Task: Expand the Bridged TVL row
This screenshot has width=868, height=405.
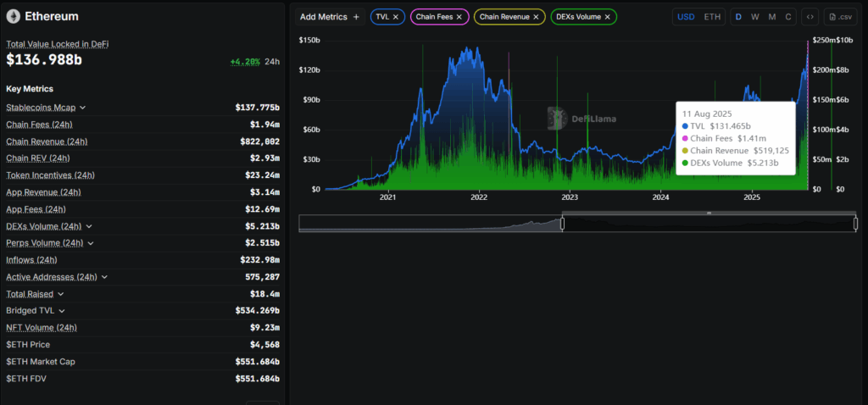Action: tap(61, 311)
